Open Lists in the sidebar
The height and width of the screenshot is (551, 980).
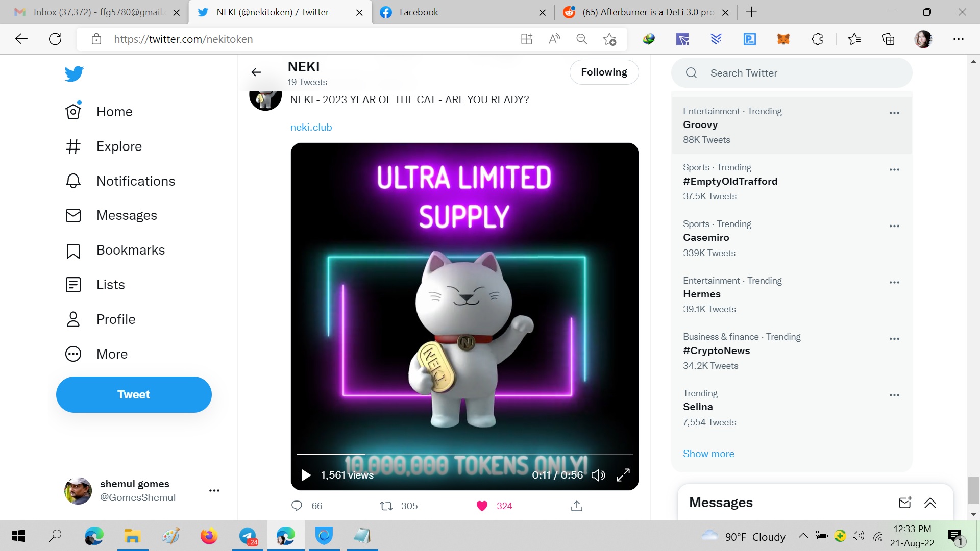coord(95,285)
